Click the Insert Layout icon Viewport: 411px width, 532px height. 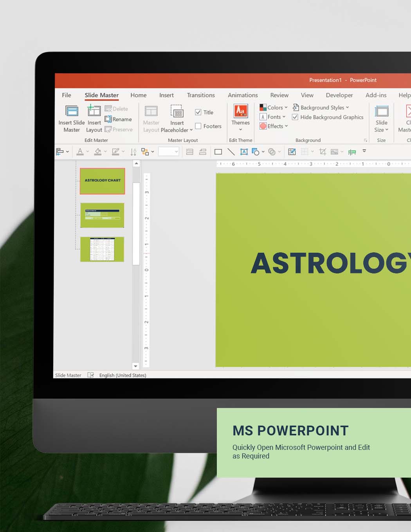click(x=94, y=112)
